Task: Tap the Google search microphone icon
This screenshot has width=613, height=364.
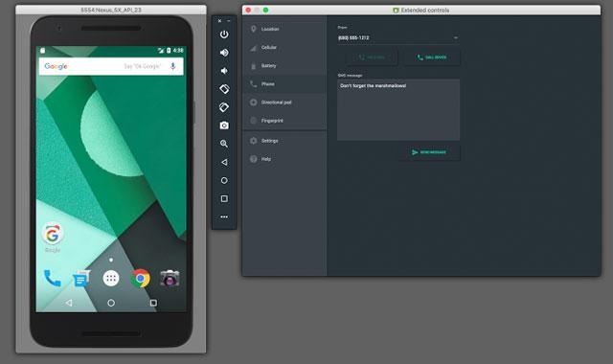Action: coord(172,66)
